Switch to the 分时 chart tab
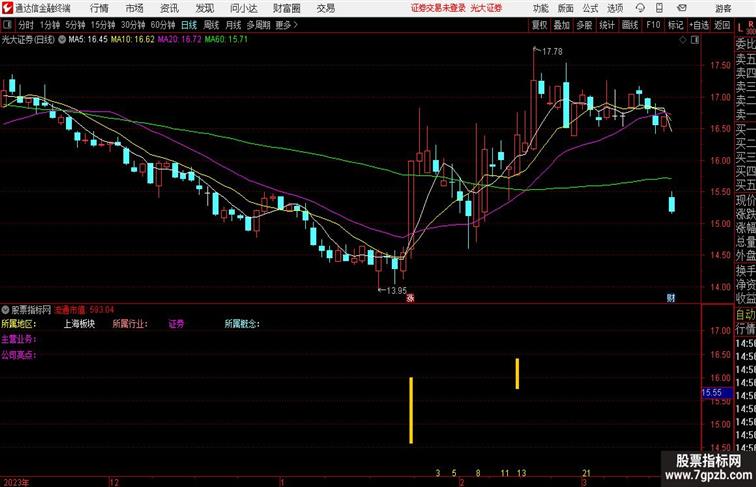Screen dimensions: 756x487 click(x=26, y=25)
